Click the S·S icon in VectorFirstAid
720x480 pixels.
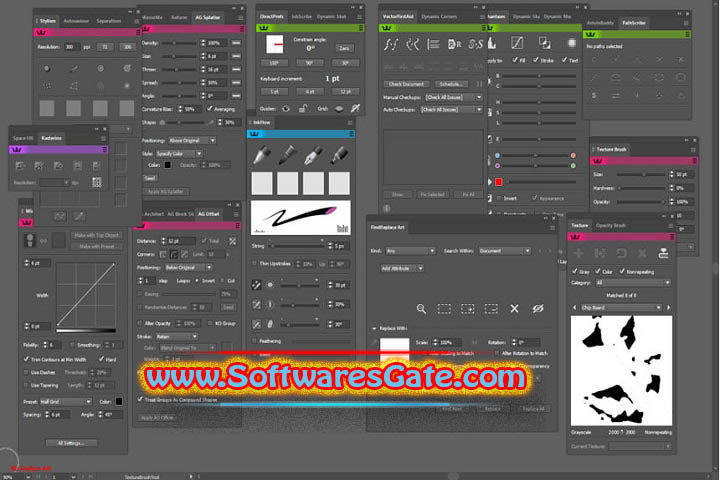pyautogui.click(x=476, y=44)
